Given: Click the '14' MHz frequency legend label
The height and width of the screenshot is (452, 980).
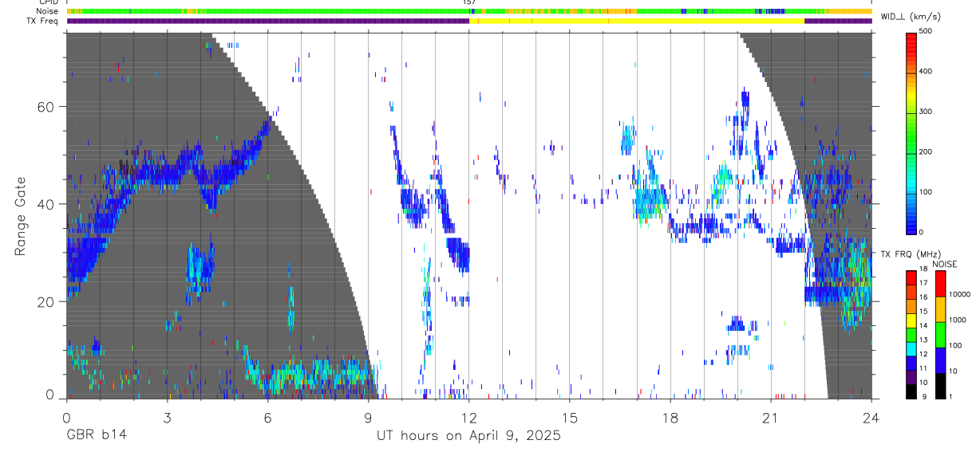Looking at the screenshot, I should click(x=924, y=326).
